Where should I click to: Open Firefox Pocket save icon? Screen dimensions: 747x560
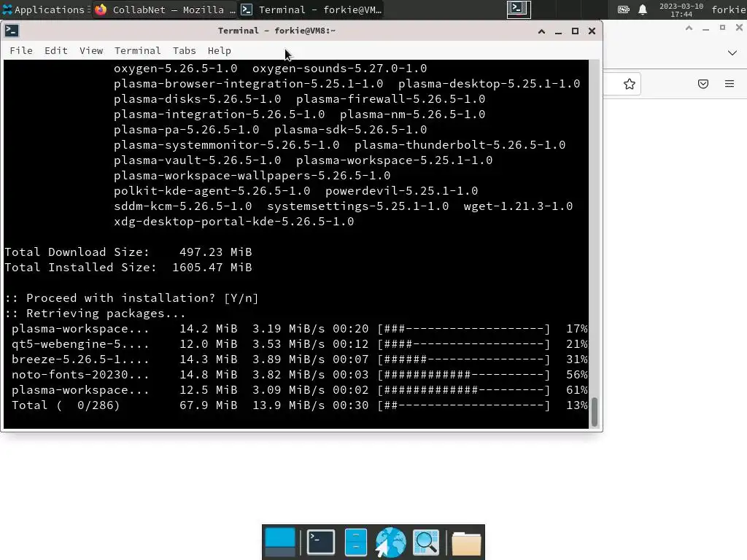click(x=703, y=85)
